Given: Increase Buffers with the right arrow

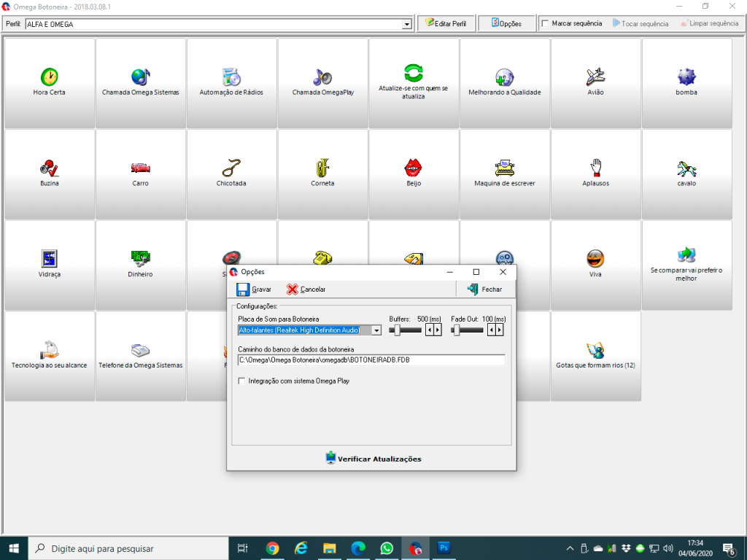Looking at the screenshot, I should [x=438, y=330].
